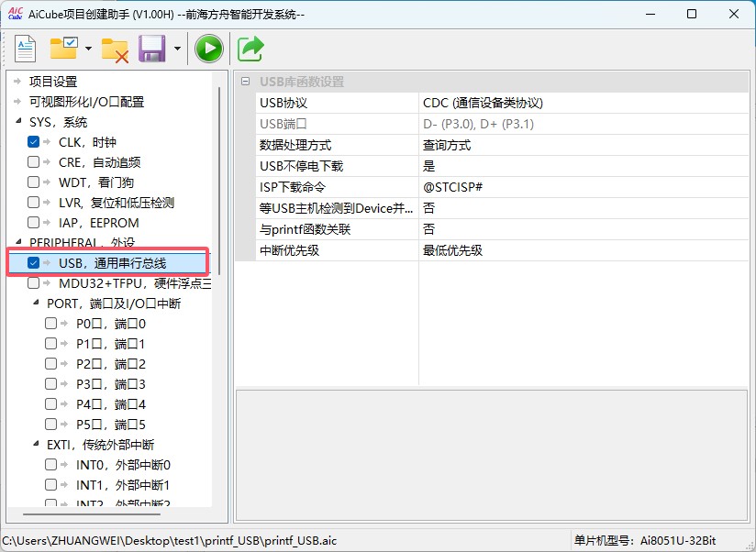Toggle the P0 port checkbox
Viewport: 756px width, 552px height.
coord(50,323)
